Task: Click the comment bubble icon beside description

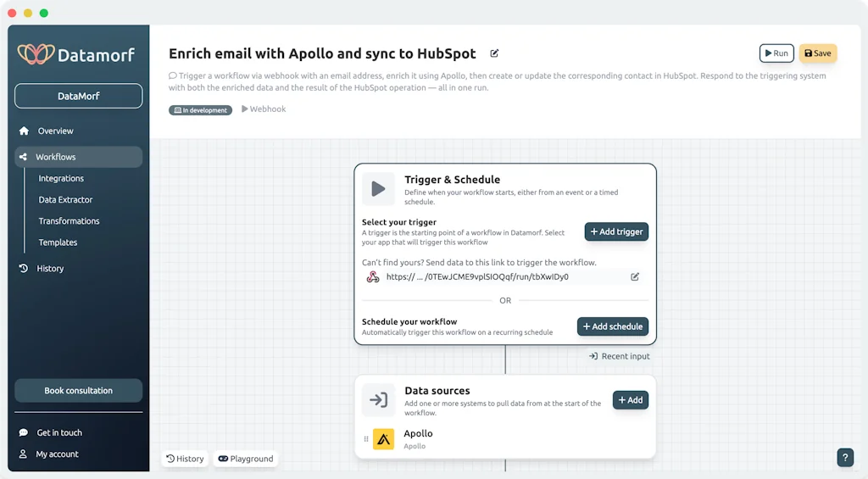Action: [173, 75]
